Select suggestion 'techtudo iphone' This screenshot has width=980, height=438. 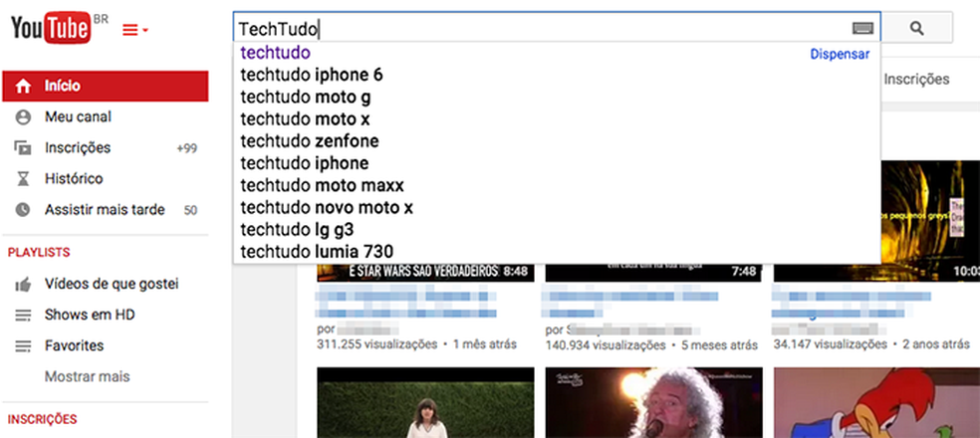click(305, 163)
